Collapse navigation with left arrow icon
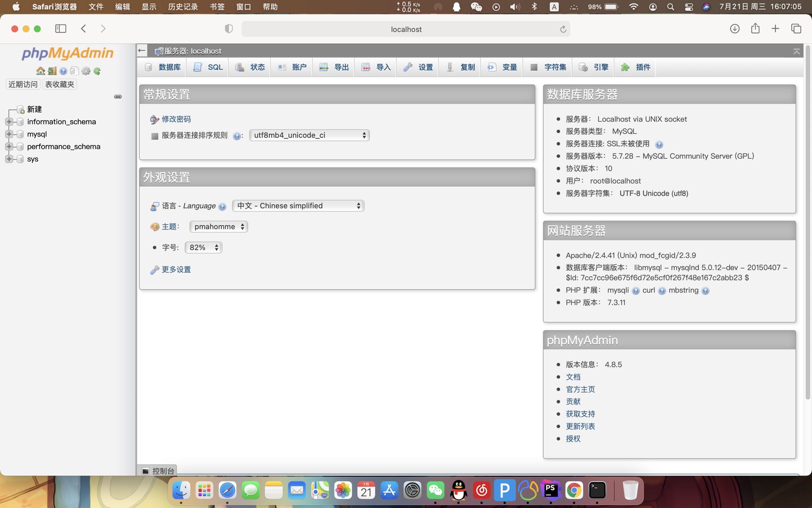The width and height of the screenshot is (812, 508). tap(142, 50)
